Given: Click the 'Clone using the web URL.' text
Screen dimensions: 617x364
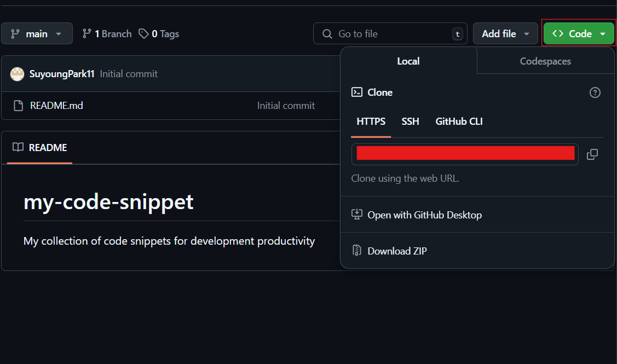Looking at the screenshot, I should (x=405, y=178).
